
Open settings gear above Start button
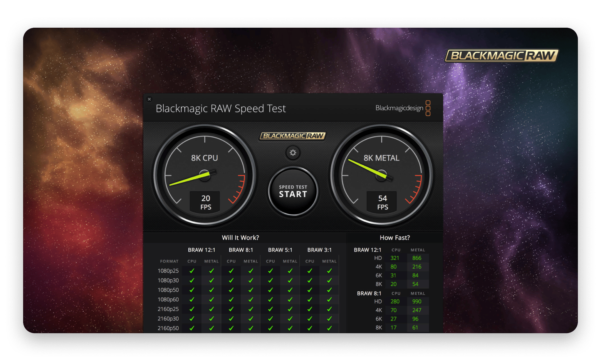293,153
